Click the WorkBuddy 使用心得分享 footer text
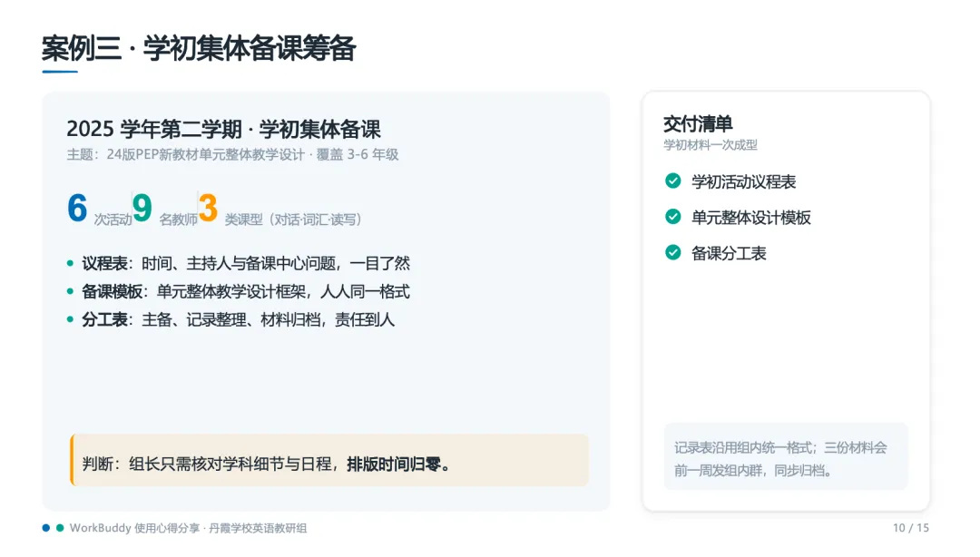Screen dimensions: 980x557 (x=188, y=528)
